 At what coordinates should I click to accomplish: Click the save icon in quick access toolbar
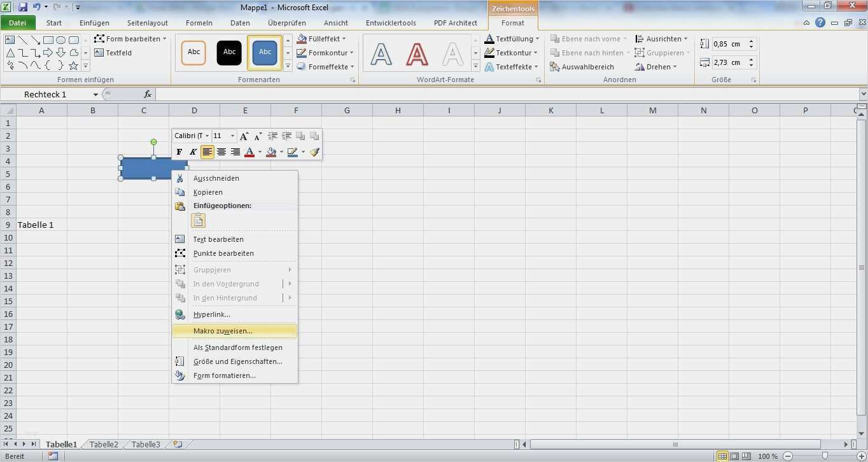tap(23, 7)
